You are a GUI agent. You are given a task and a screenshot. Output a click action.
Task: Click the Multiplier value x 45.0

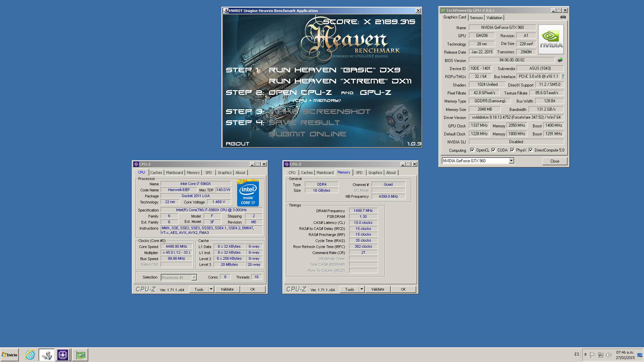[x=176, y=253]
